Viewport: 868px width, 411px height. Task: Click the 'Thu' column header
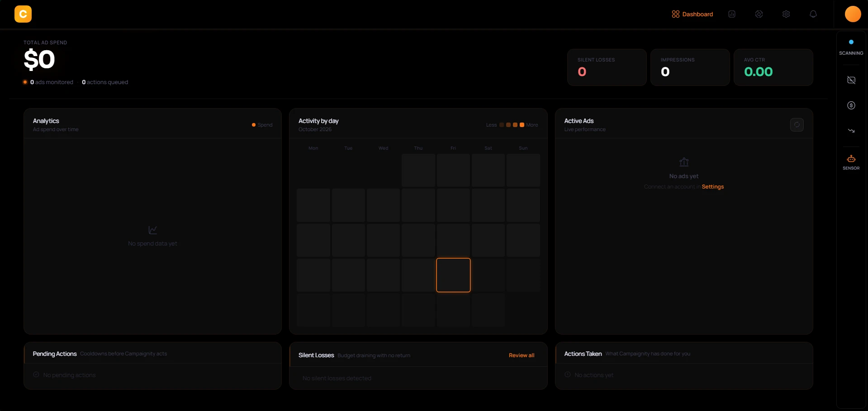[x=418, y=148]
